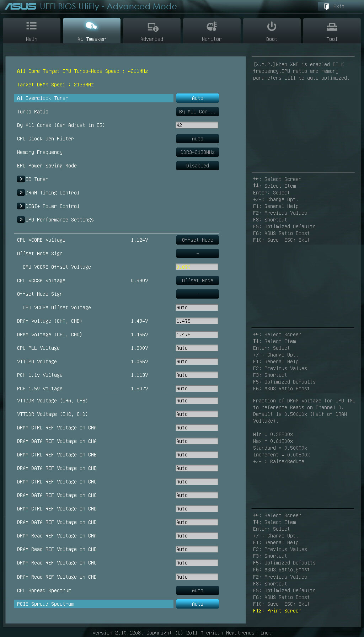364x637 pixels.
Task: Click the Ai Tweaker tab icon
Action: click(91, 26)
